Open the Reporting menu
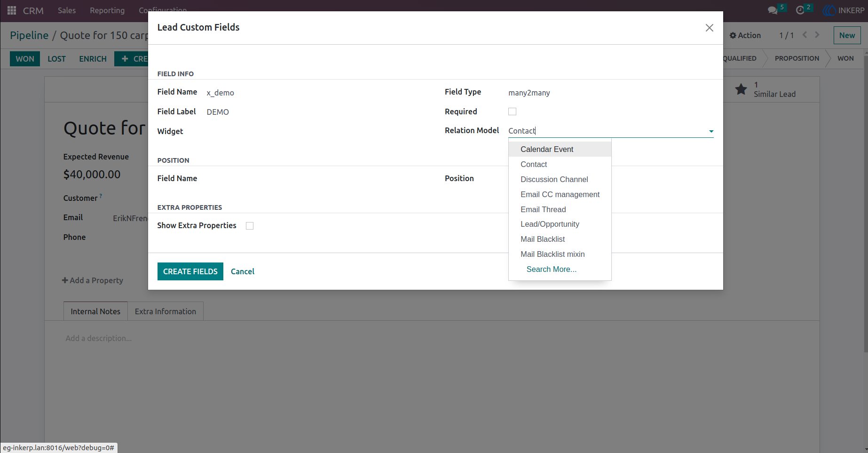 107,10
